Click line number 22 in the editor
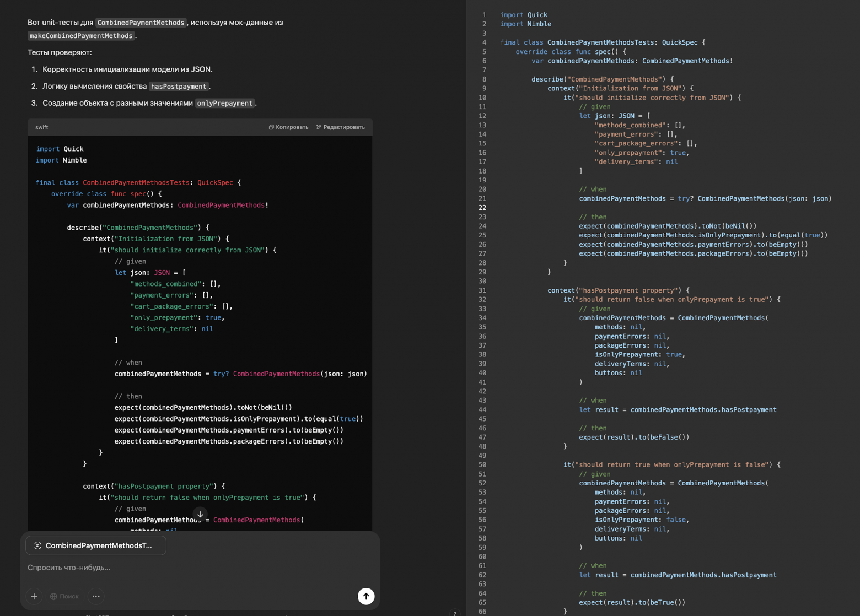 click(482, 208)
